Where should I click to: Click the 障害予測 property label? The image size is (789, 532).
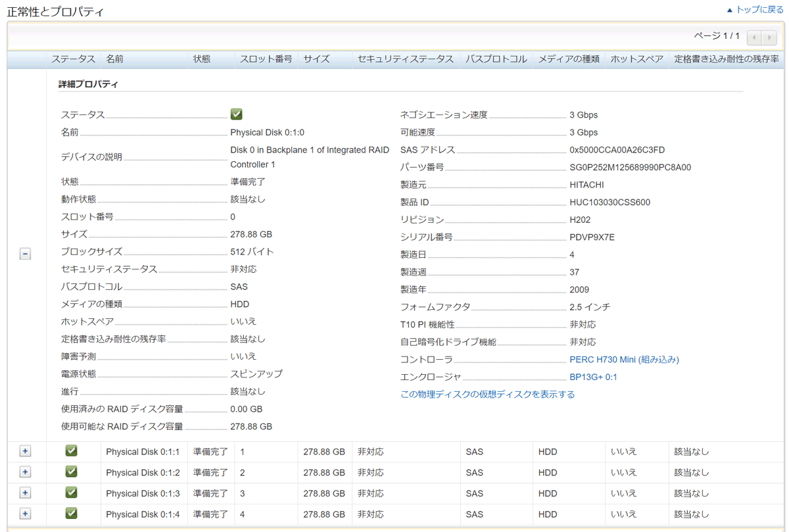click(78, 356)
